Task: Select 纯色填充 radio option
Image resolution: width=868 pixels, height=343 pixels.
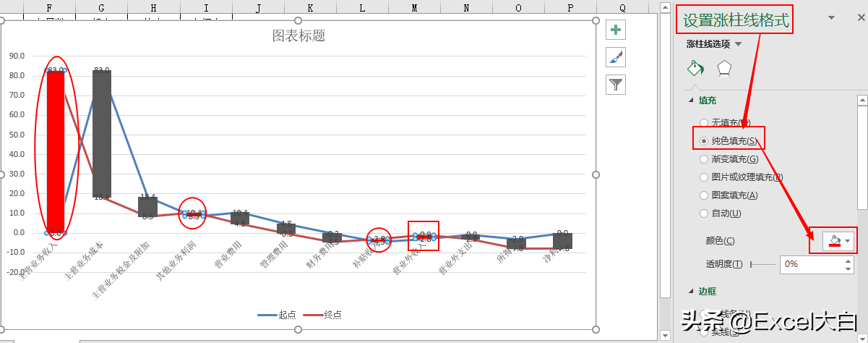Action: point(704,141)
